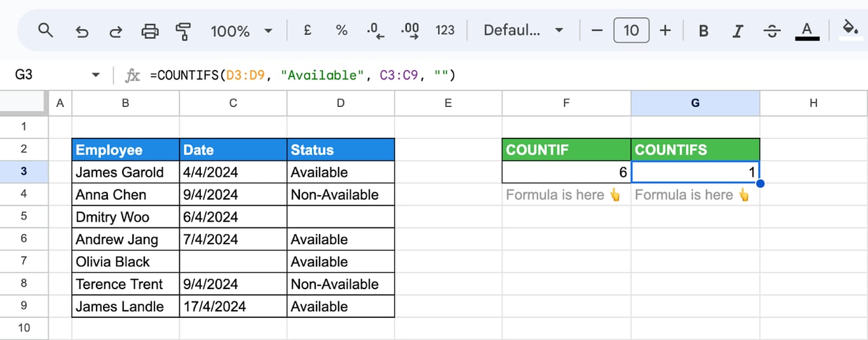Toggle bold formatting

(703, 31)
